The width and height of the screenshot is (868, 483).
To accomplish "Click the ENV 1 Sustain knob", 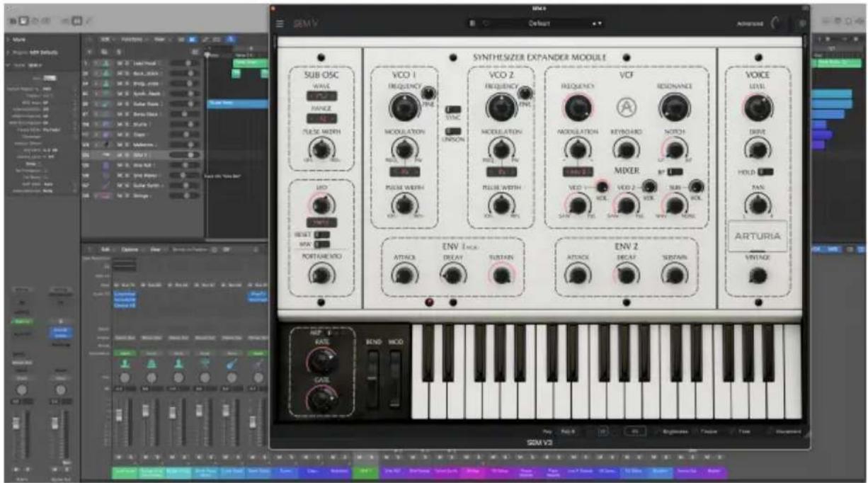I will coord(501,275).
